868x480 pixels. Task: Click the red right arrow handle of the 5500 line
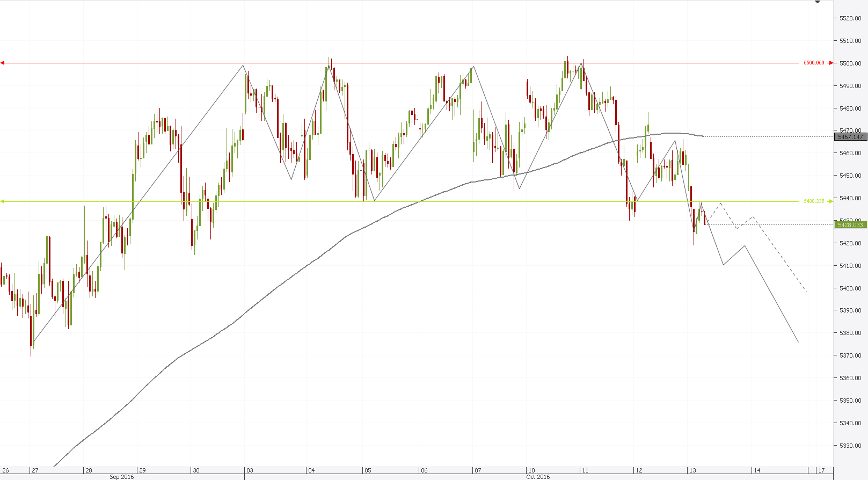point(831,63)
